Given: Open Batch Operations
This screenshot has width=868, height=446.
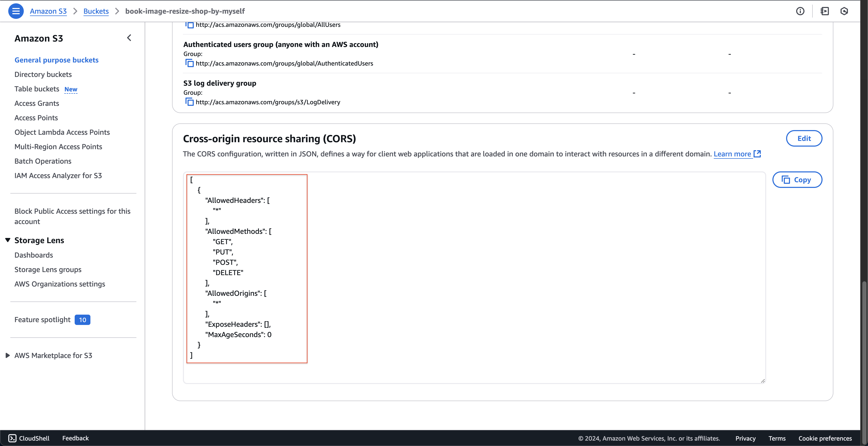Looking at the screenshot, I should [x=43, y=161].
